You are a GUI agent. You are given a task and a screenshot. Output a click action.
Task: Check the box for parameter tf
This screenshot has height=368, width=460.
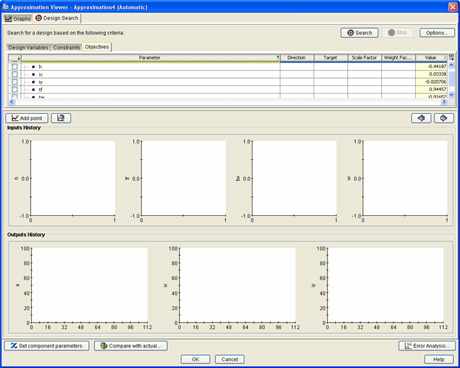pos(15,89)
